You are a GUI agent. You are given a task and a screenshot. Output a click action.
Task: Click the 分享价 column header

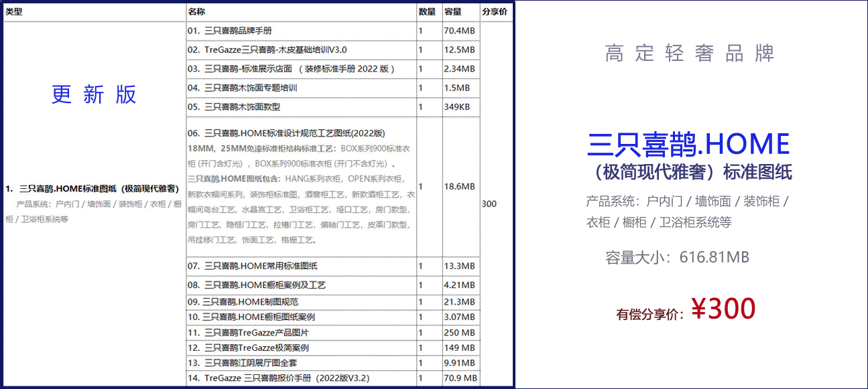[495, 12]
